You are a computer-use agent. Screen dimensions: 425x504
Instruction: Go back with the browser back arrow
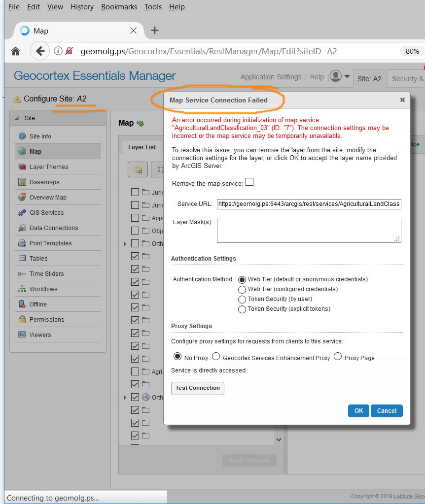pos(40,51)
